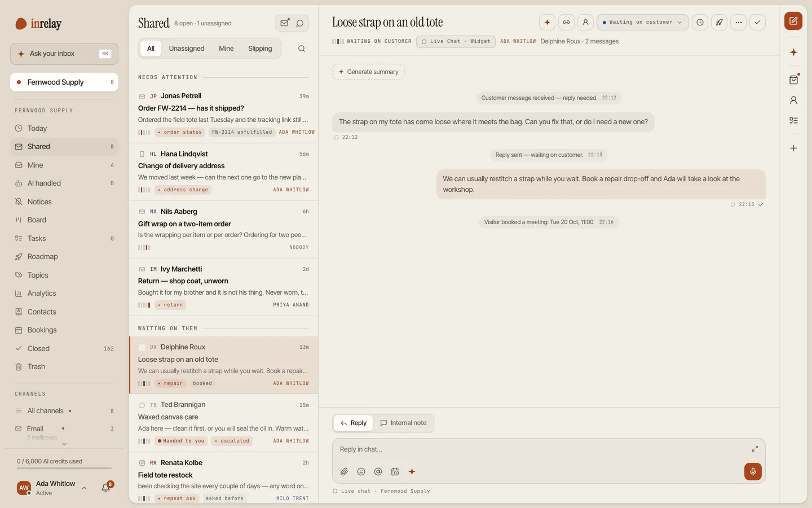This screenshot has width=812, height=508.
Task: Open Analytics in the sidebar
Action: pyautogui.click(x=64, y=294)
